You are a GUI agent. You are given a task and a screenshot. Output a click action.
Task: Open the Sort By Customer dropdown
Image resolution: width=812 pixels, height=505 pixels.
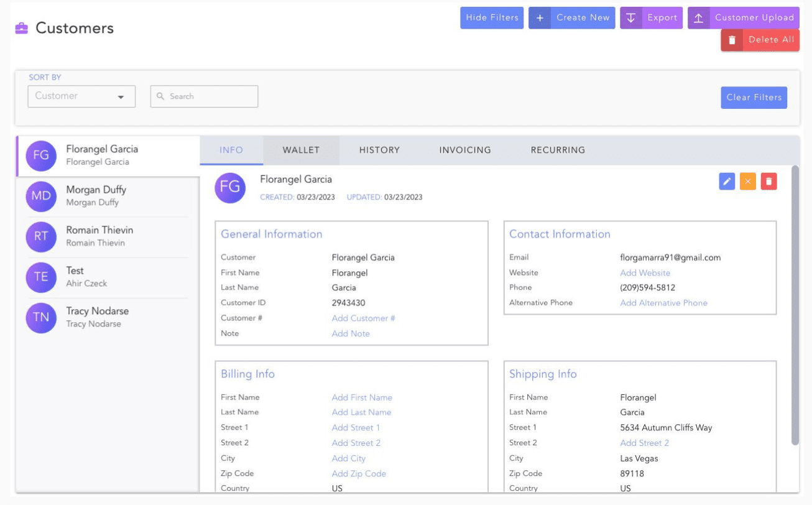[x=81, y=96]
